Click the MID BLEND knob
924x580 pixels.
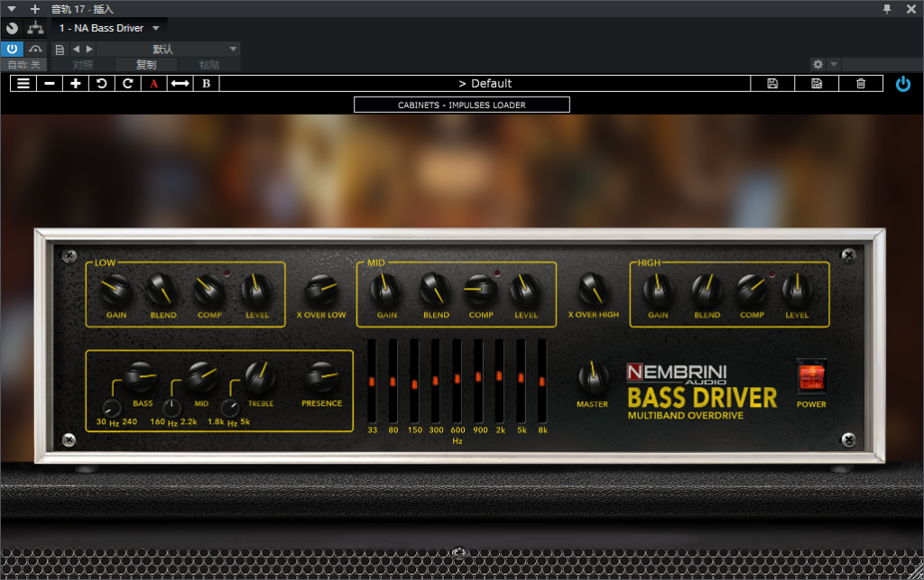pos(436,290)
